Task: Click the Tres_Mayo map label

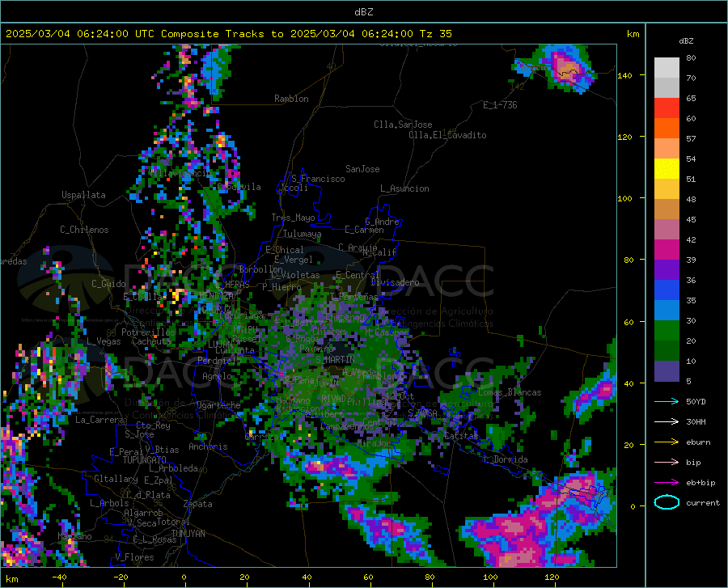Action: (x=293, y=218)
